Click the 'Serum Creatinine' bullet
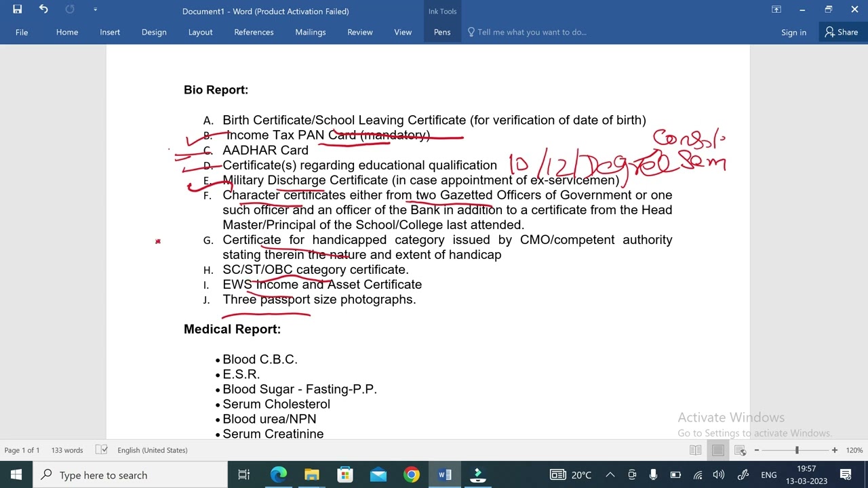Image resolution: width=868 pixels, height=488 pixels. (273, 434)
